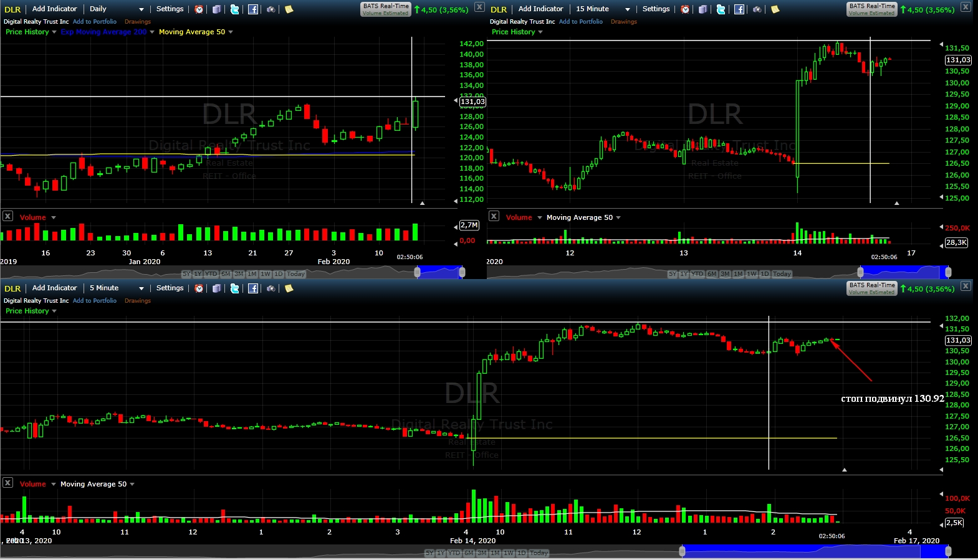
Task: Click the database stack icon in 5 Minute chart
Action: [x=216, y=288]
